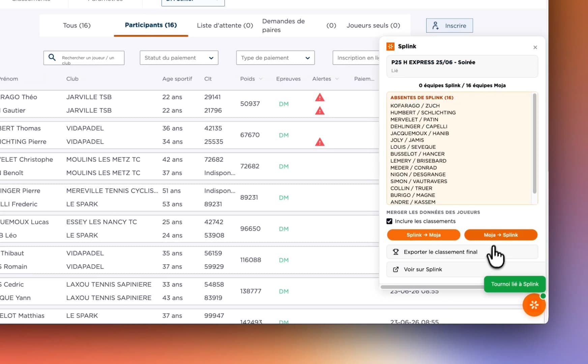Viewport: 588px width, 364px height.
Task: Click JOLY / JAMIS in absent list
Action: coord(407,140)
